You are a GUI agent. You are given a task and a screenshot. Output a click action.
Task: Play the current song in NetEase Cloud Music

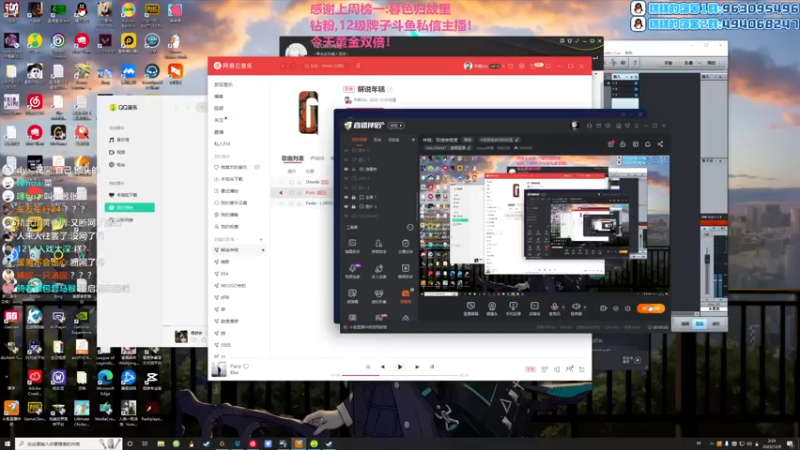[400, 367]
